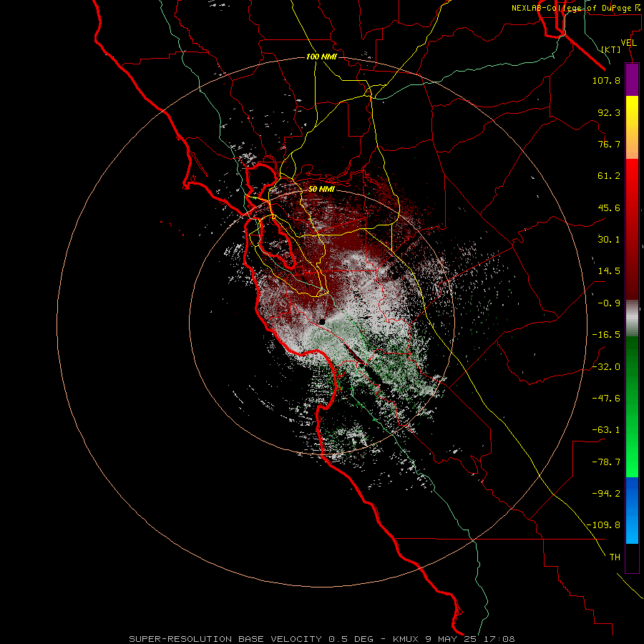Click the 50 NMI range ring label
The width and height of the screenshot is (644, 644).
[x=321, y=189]
